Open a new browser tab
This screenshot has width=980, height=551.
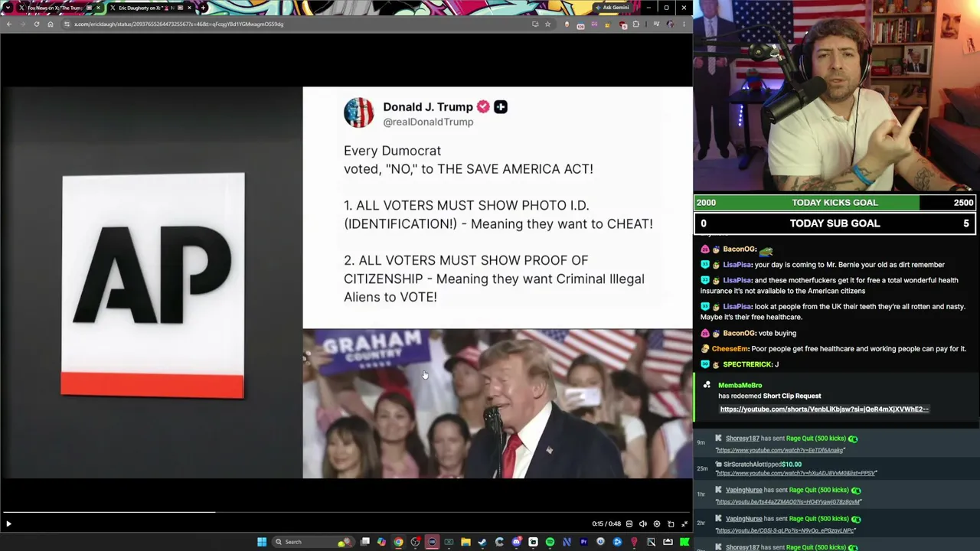point(203,8)
